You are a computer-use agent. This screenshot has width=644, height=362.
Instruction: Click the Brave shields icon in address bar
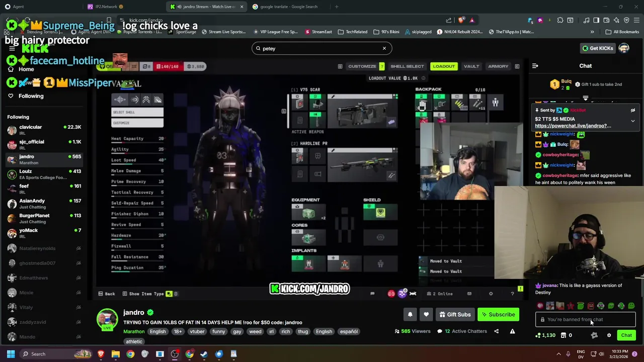click(461, 20)
